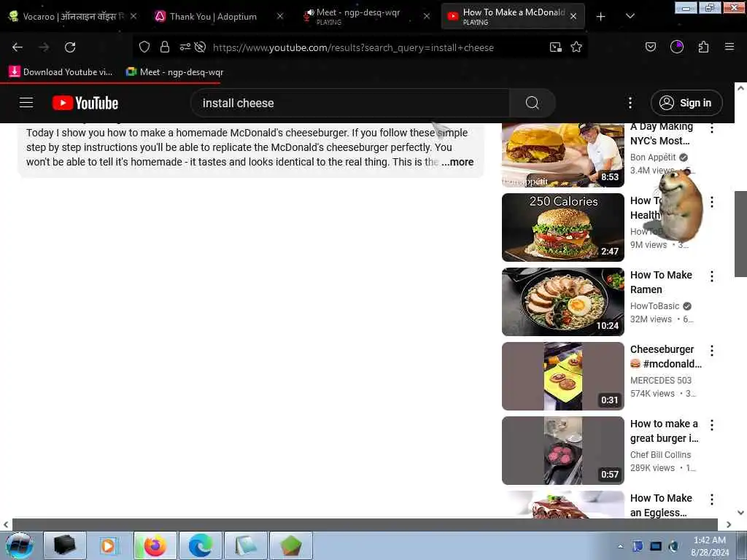Click the install cheese search field
Viewport: 747px width, 560px height.
coord(350,103)
